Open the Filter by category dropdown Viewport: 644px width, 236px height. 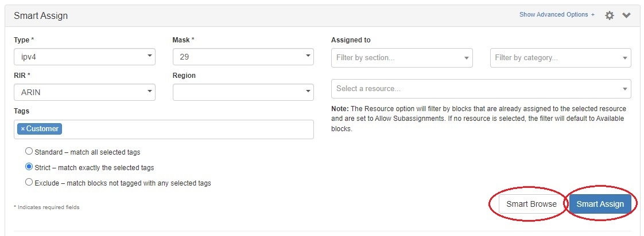[x=560, y=57]
